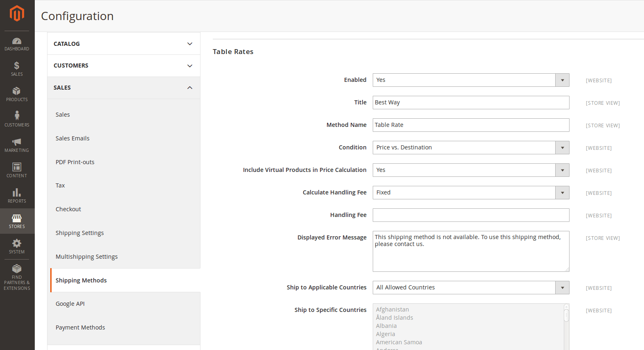Open the Calculate Handling Fee dropdown
644x350 pixels.
(471, 192)
